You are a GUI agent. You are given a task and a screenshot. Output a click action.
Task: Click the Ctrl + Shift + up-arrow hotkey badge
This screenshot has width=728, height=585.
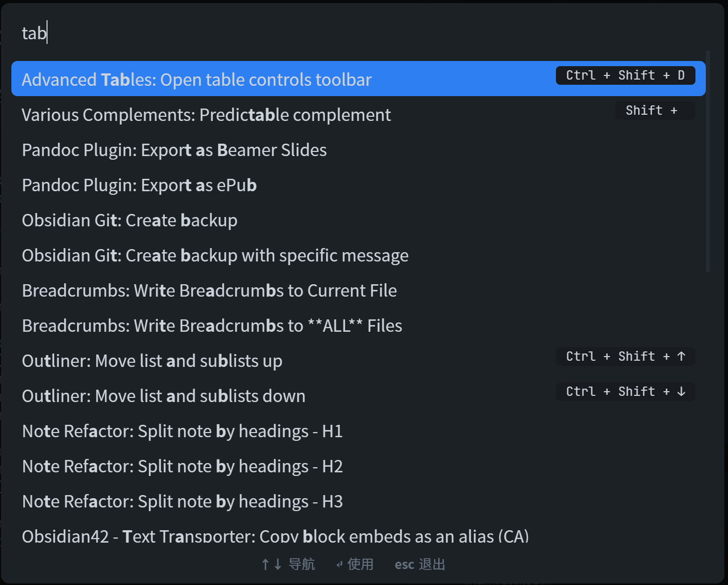click(625, 356)
